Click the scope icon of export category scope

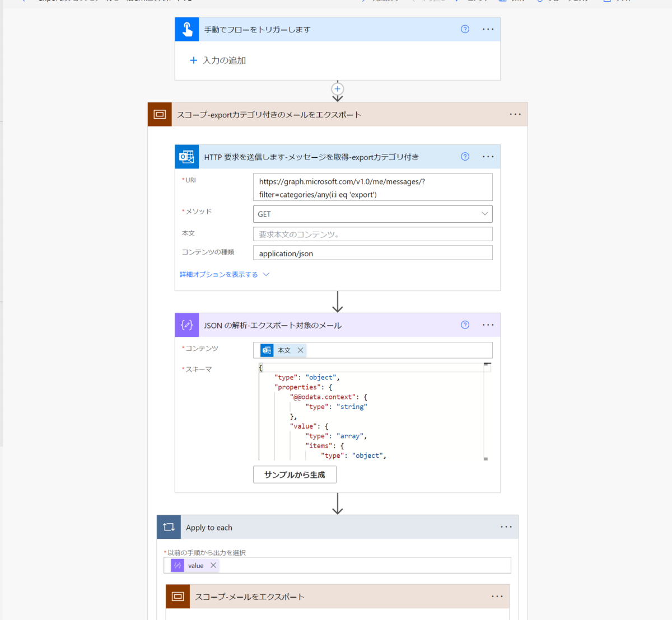(160, 114)
